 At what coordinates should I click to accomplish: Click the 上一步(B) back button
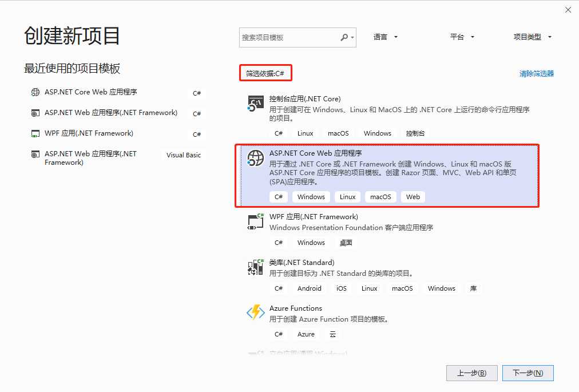(471, 373)
